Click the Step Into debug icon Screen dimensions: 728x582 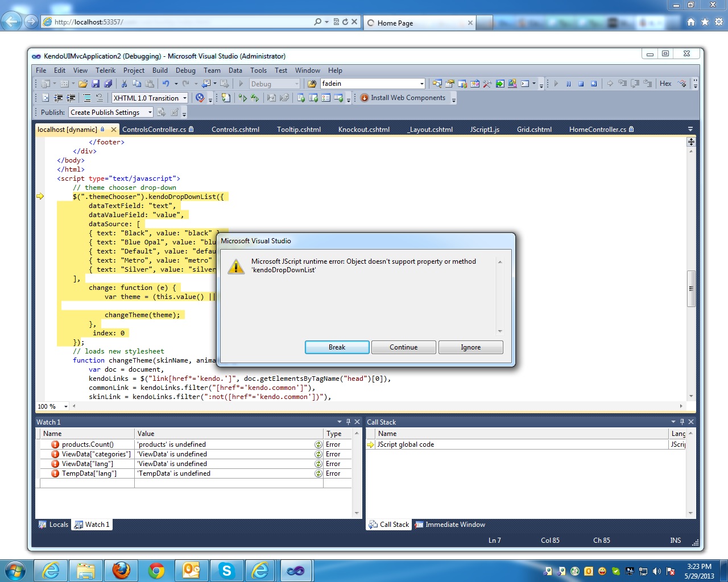[x=623, y=84]
